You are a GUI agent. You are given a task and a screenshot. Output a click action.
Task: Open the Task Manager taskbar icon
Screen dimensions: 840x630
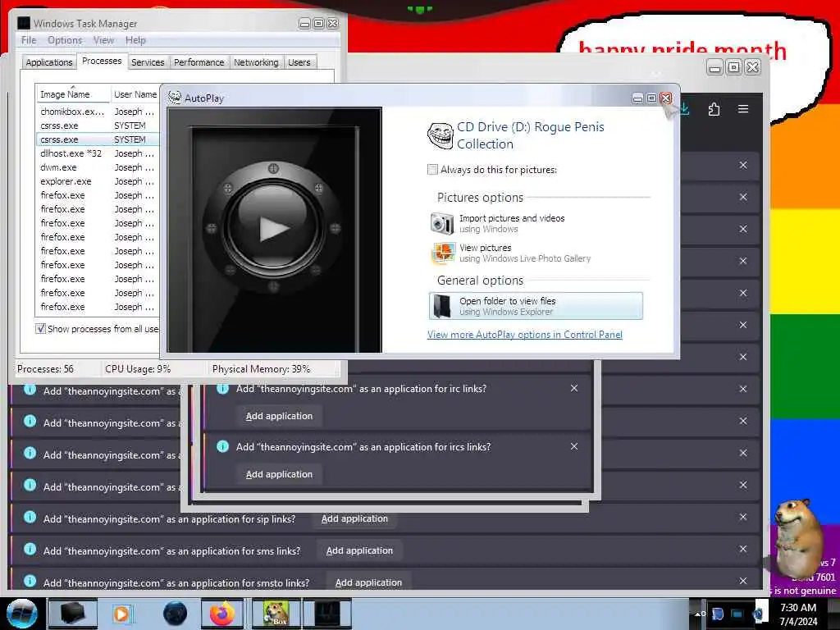[x=327, y=614]
